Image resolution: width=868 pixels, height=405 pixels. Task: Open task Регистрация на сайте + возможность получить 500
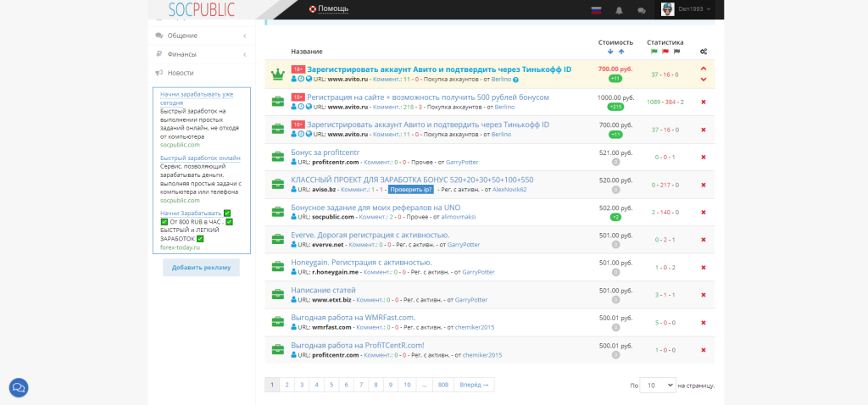(x=428, y=97)
